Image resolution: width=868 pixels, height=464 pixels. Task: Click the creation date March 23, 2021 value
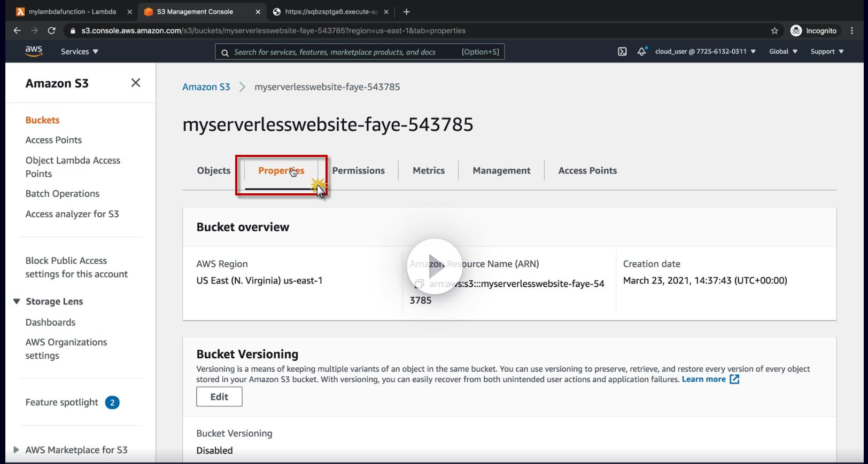click(x=705, y=281)
